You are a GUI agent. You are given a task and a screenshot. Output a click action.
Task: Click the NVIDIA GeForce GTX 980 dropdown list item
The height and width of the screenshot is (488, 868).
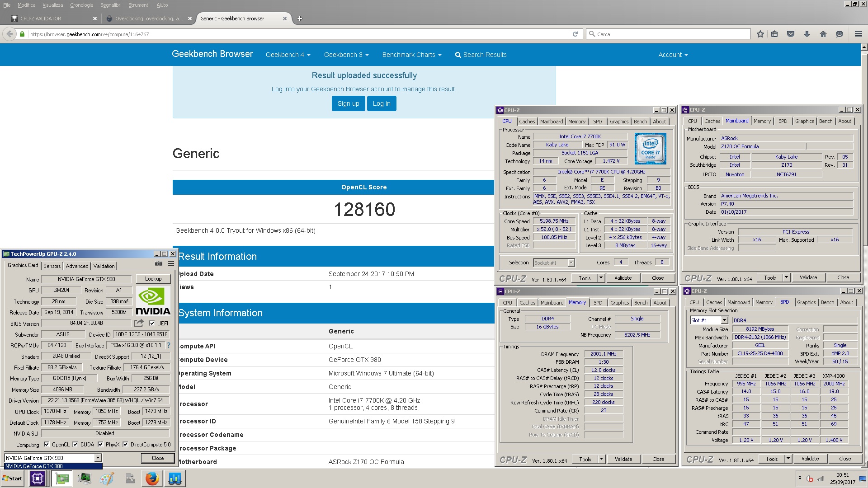click(53, 466)
